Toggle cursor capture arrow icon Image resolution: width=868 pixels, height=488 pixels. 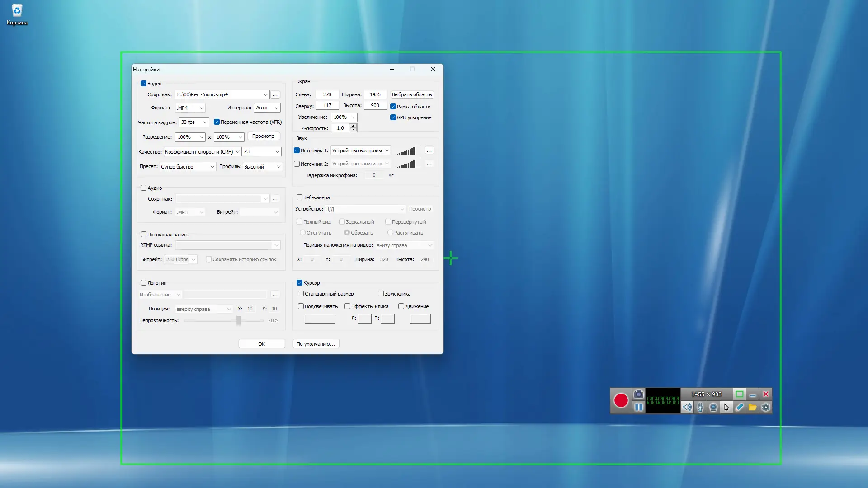click(726, 407)
